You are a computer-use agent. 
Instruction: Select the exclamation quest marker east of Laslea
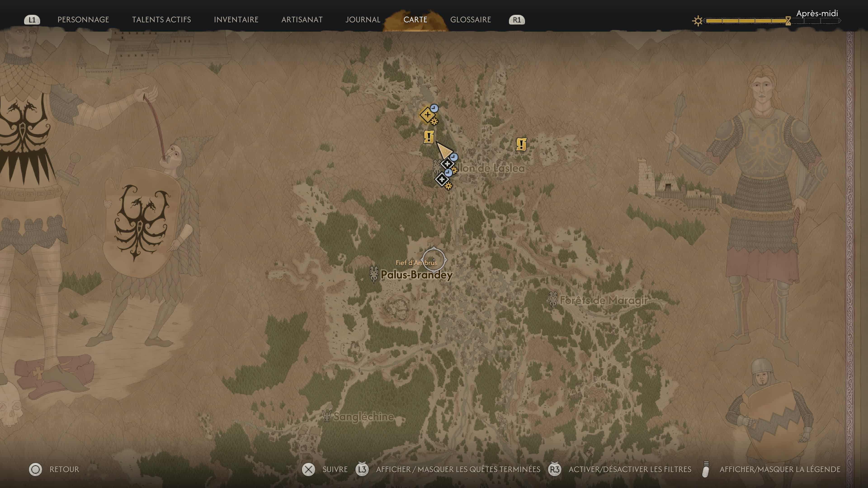(x=521, y=145)
